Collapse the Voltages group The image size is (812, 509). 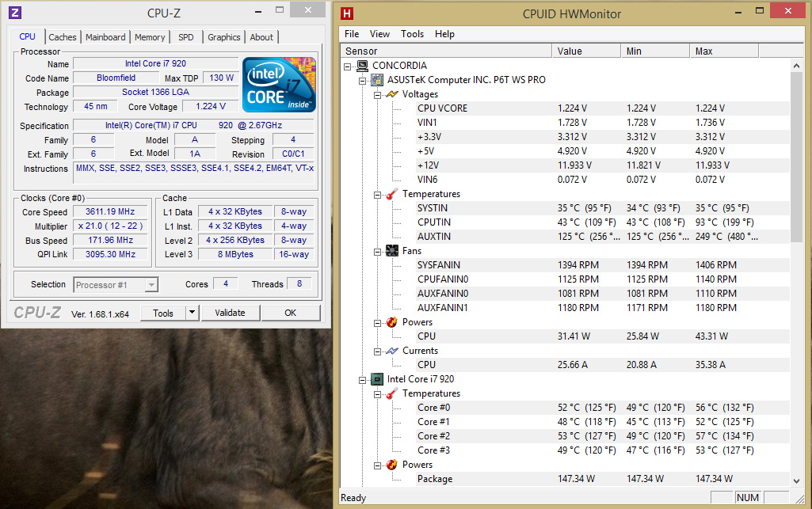pyautogui.click(x=378, y=95)
